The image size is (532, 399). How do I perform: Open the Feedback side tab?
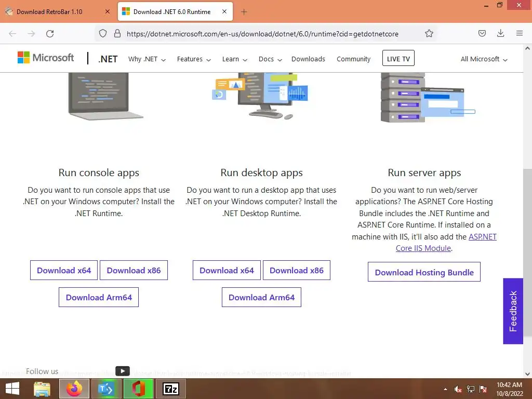point(513,311)
